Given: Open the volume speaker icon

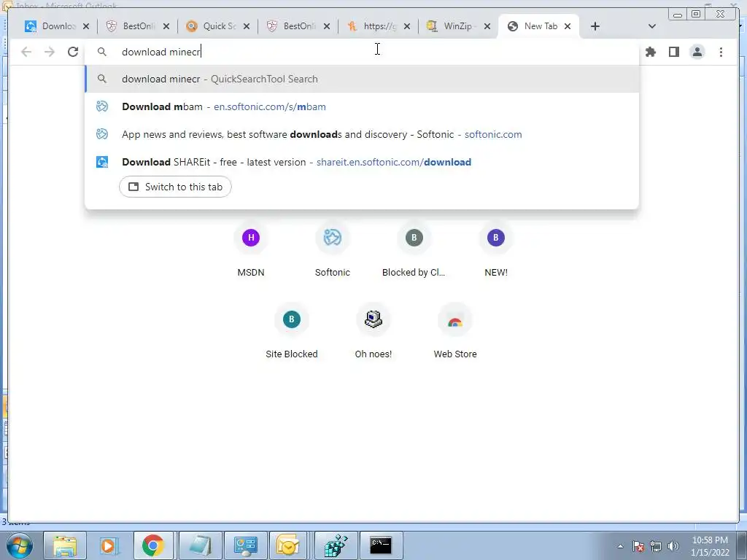Looking at the screenshot, I should pos(673,546).
